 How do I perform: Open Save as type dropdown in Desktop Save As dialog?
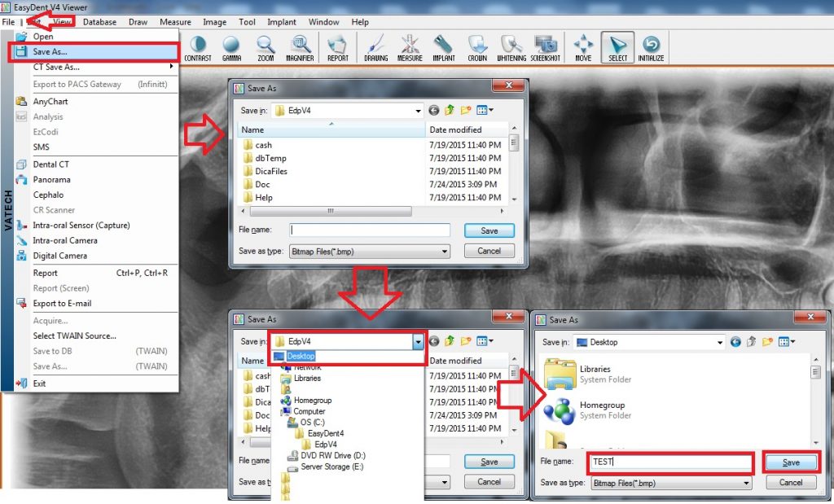(746, 484)
